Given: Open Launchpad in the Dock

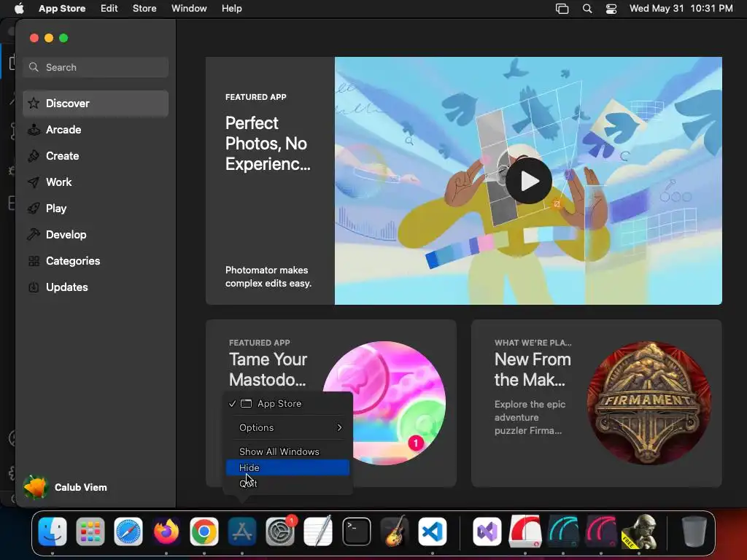Looking at the screenshot, I should tap(90, 531).
